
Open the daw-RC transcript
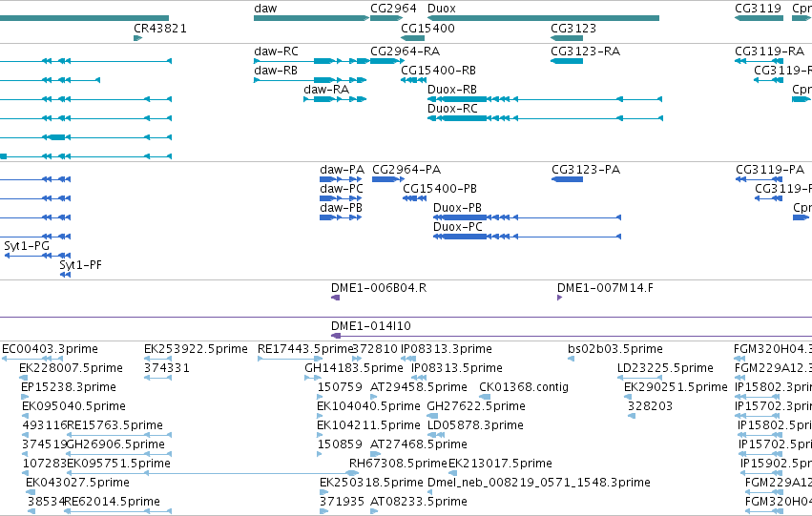click(x=311, y=61)
